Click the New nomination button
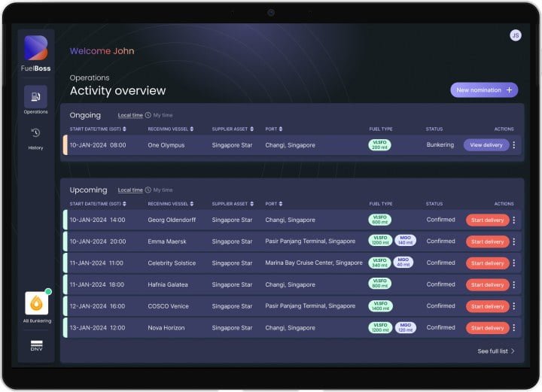The height and width of the screenshot is (392, 542). 484,90
